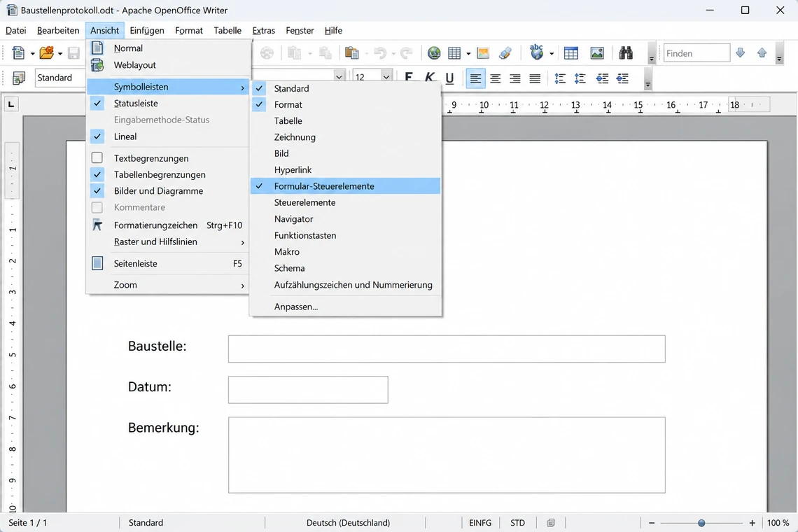Click the eraser icon in Standard toolbar

pyautogui.click(x=505, y=53)
